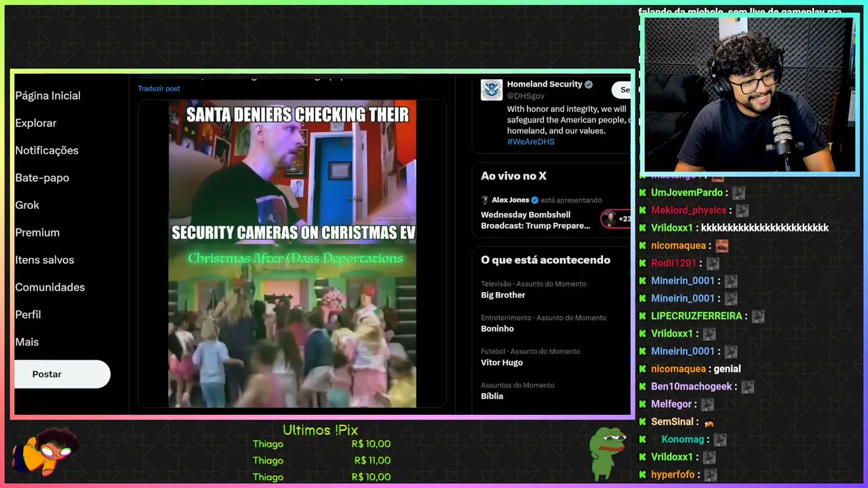The width and height of the screenshot is (868, 488).
Task: Click the 'Ao vivo no X' heading
Action: point(513,176)
